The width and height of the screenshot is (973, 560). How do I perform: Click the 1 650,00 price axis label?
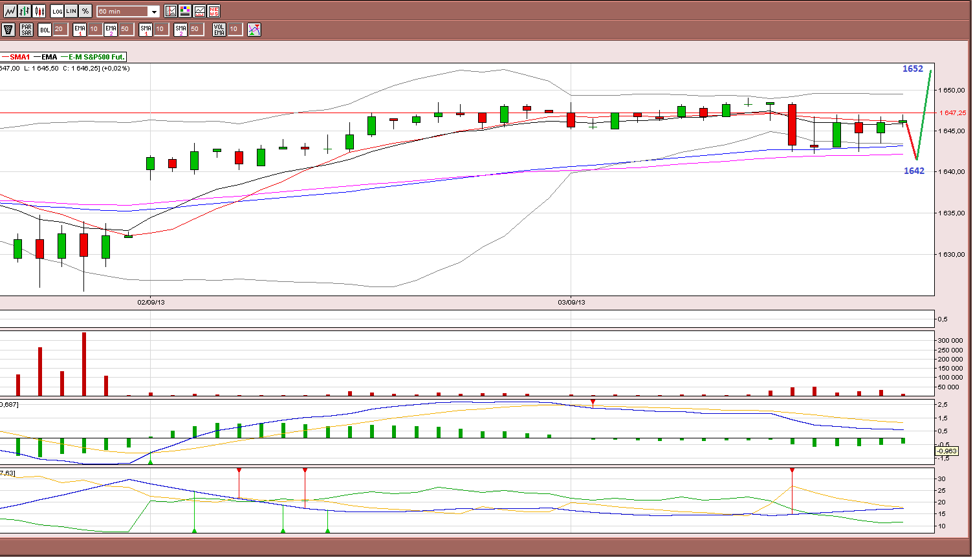(953, 90)
